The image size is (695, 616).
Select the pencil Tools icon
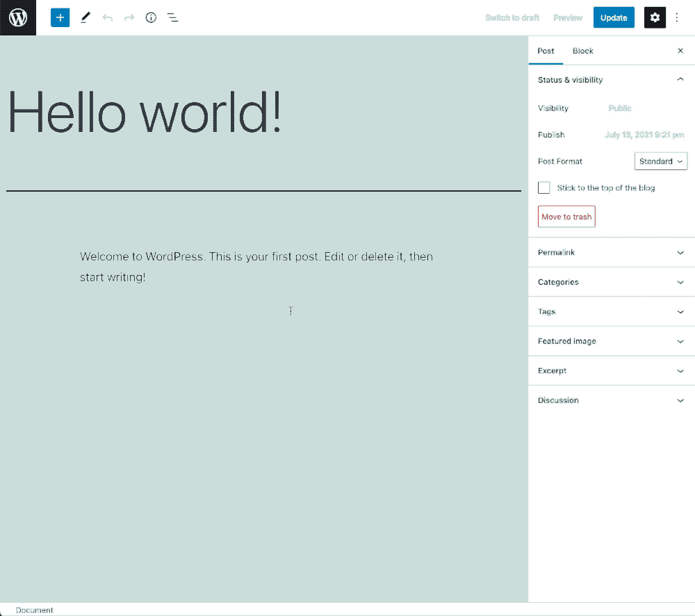[x=85, y=17]
